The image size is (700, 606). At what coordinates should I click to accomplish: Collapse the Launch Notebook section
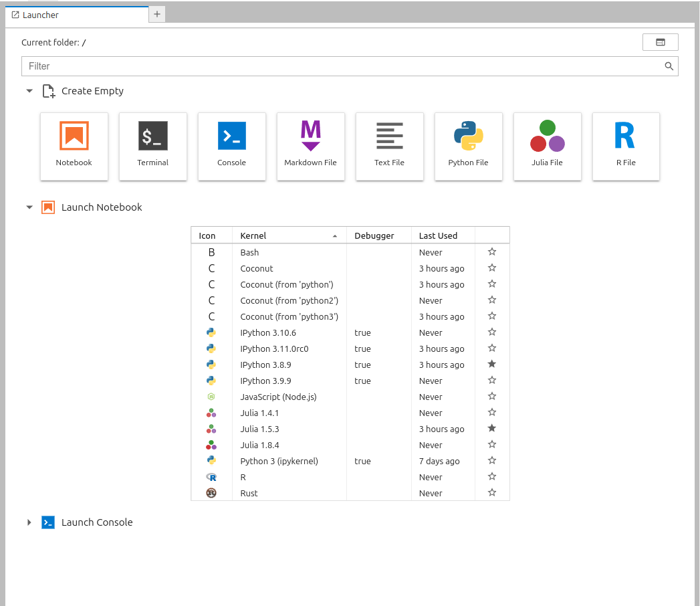click(x=29, y=207)
